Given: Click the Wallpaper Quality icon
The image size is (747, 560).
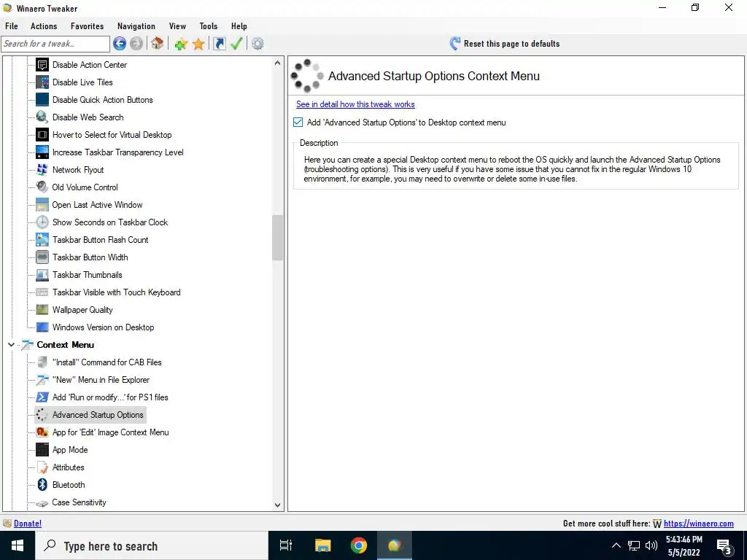Looking at the screenshot, I should (x=42, y=309).
